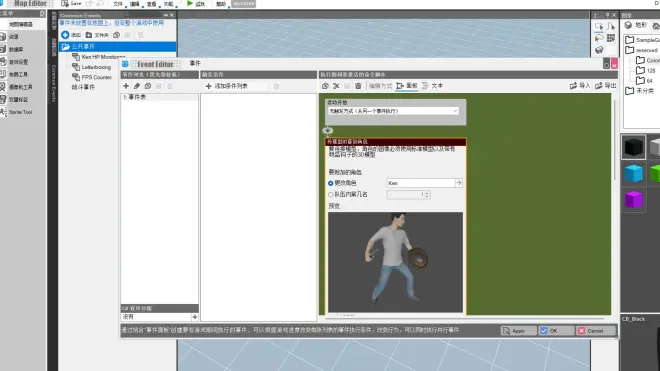Click the scissors cut icon in script toolbar
Viewport: 660px width, 371px height.
tap(336, 86)
